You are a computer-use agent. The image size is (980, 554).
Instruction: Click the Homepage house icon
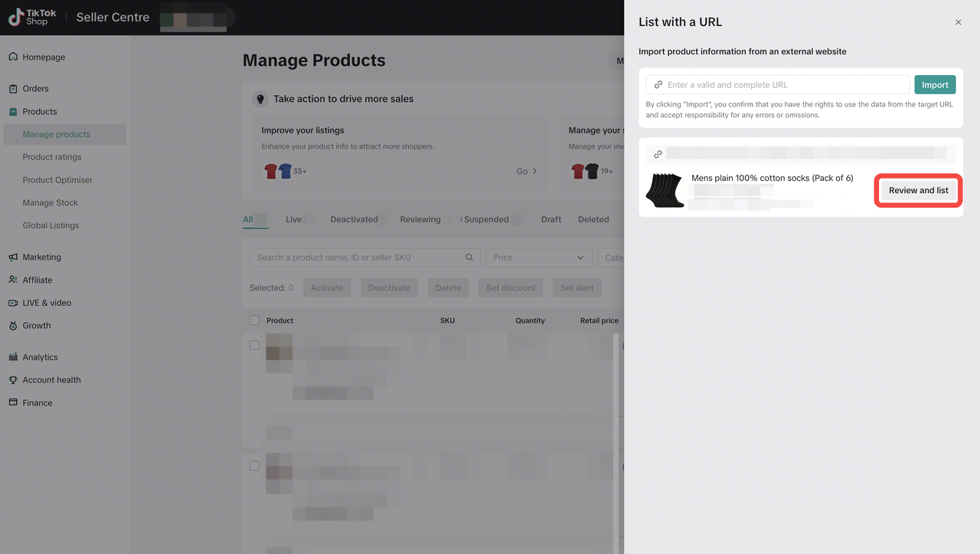click(13, 57)
